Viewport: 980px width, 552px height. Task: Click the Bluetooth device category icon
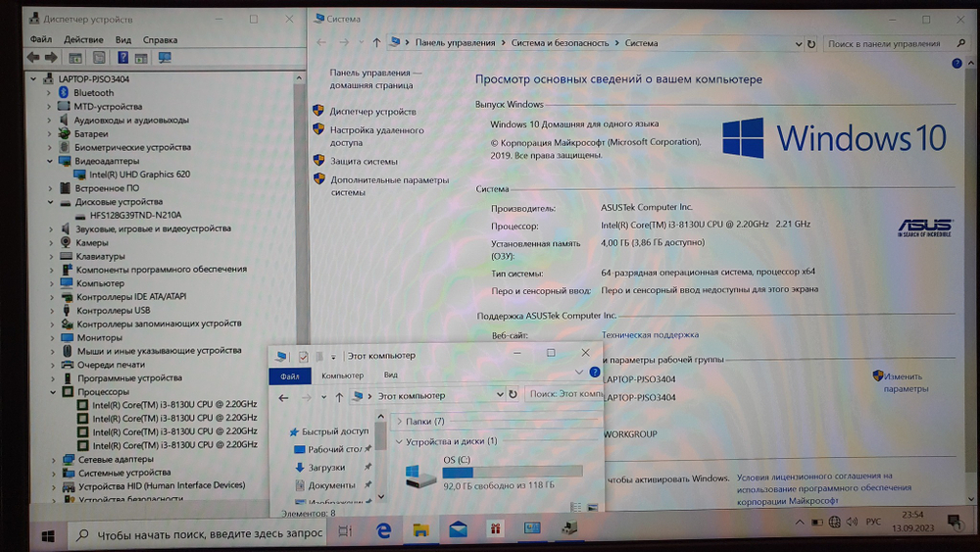click(x=64, y=93)
